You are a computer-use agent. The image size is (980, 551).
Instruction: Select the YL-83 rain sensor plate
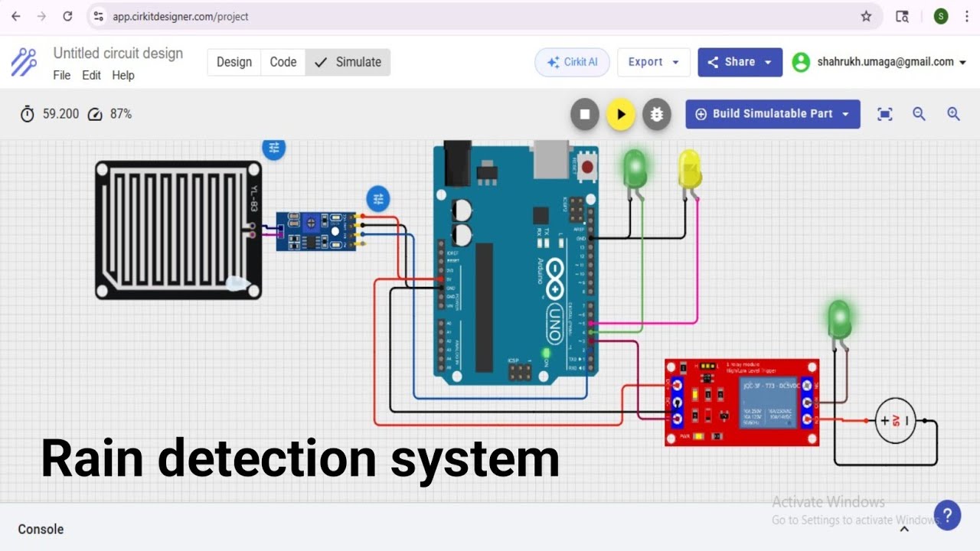click(178, 230)
